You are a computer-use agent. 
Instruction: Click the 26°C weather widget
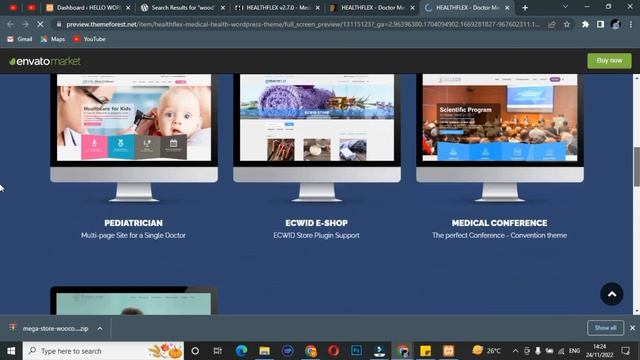[x=487, y=351]
